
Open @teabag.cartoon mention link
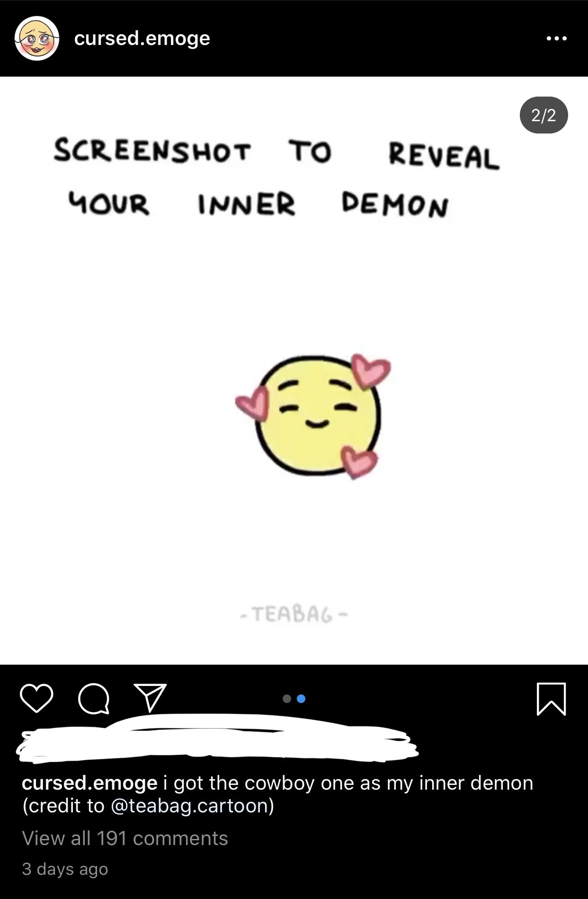(x=189, y=806)
